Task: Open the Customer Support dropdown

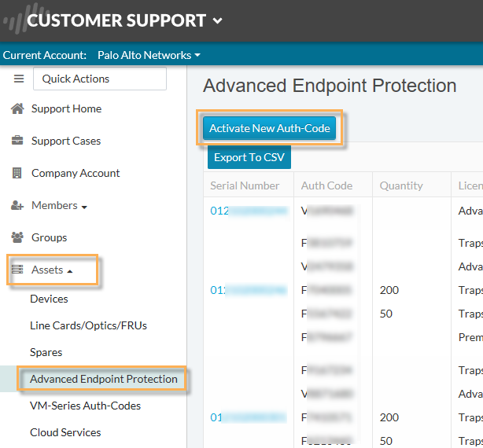Action: coord(217,21)
